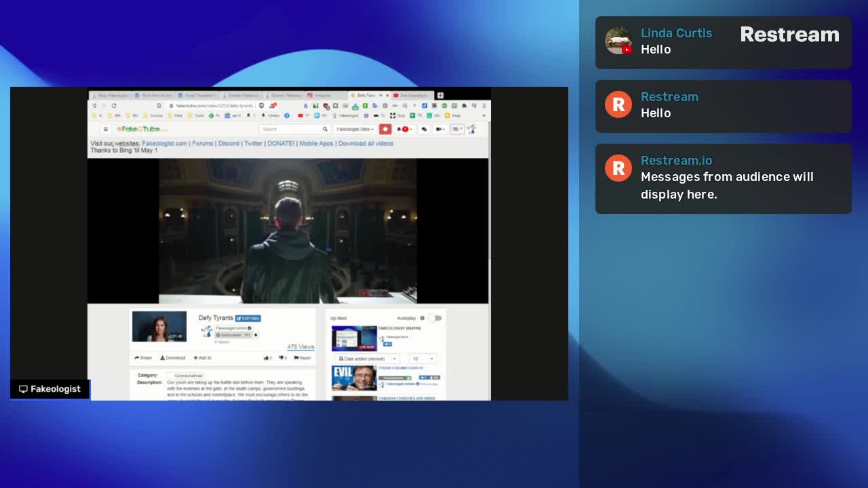Viewport: 868px width, 488px height.
Task: Open the language flag selector
Action: [x=458, y=129]
